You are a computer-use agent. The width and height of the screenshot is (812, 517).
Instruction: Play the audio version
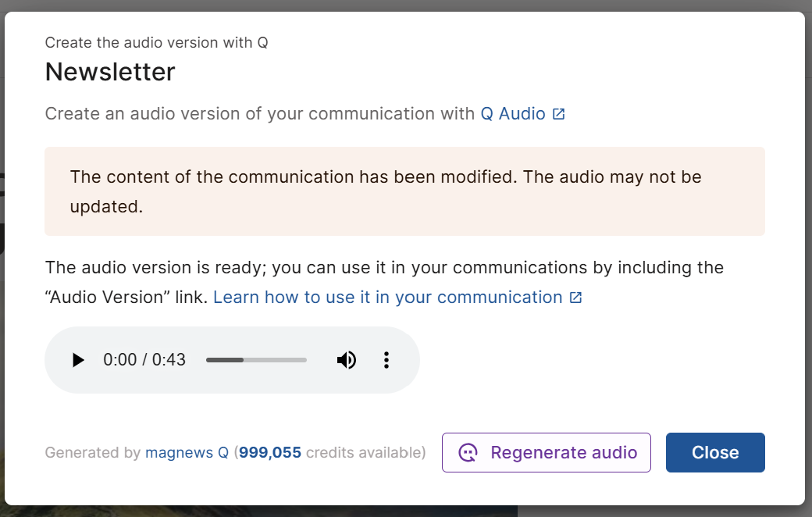tap(77, 360)
